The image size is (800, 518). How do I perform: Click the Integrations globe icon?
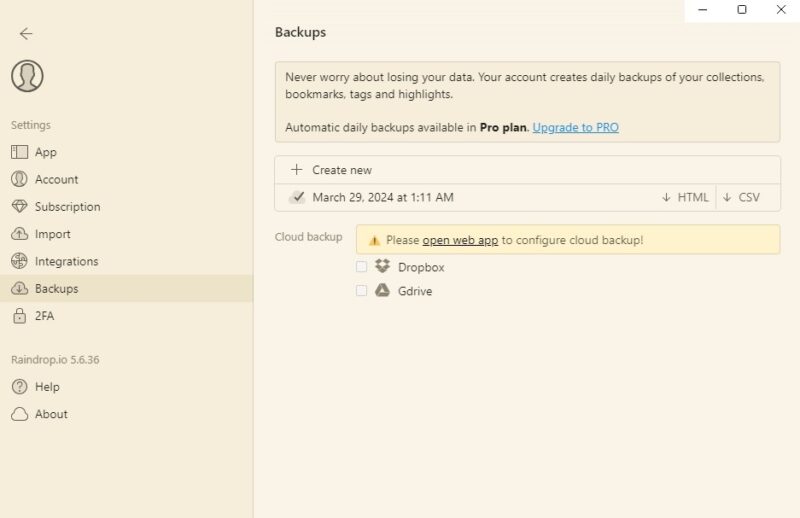19,261
